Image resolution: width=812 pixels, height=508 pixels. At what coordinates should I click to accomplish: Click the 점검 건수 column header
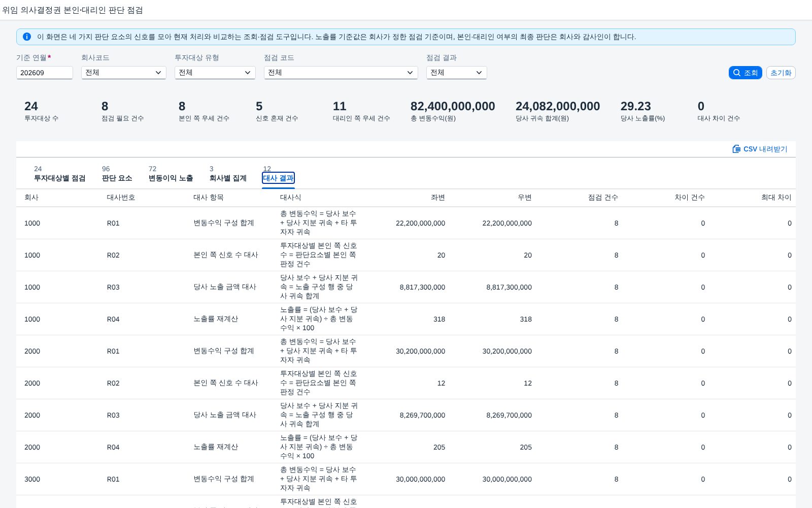[603, 197]
